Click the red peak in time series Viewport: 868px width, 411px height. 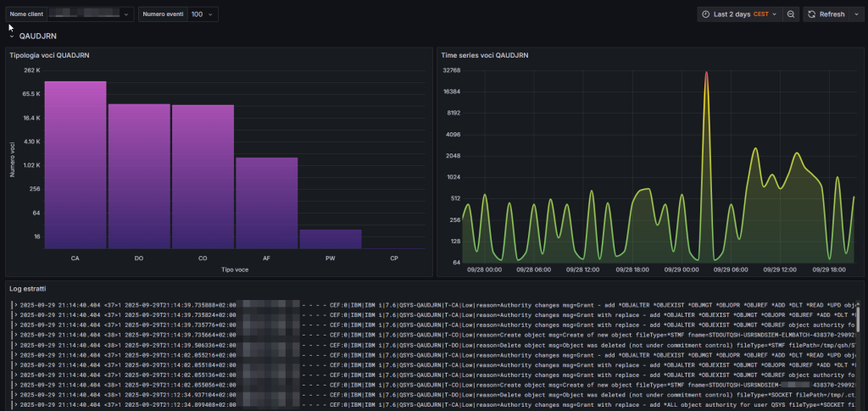(x=705, y=76)
